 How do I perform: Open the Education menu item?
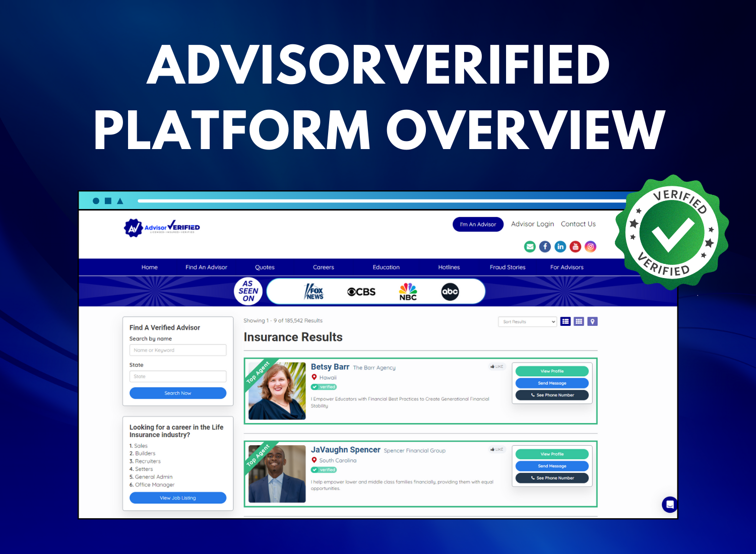click(386, 267)
